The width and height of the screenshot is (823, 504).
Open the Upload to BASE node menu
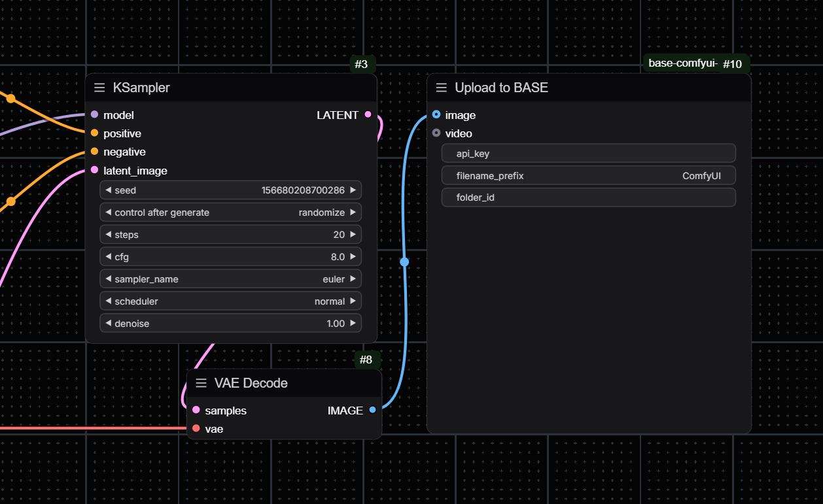click(441, 87)
